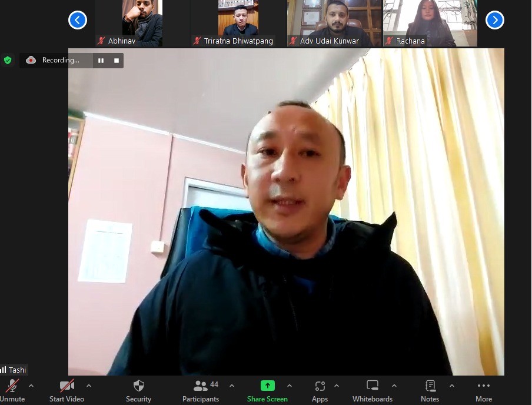
Task: Expand caret next to Participants
Action: 232,386
